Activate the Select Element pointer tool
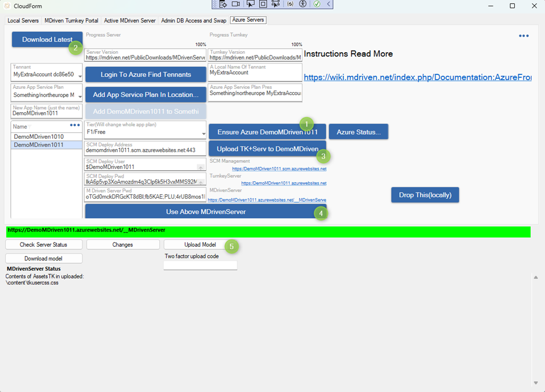This screenshot has width=545, height=392. pos(250,4)
